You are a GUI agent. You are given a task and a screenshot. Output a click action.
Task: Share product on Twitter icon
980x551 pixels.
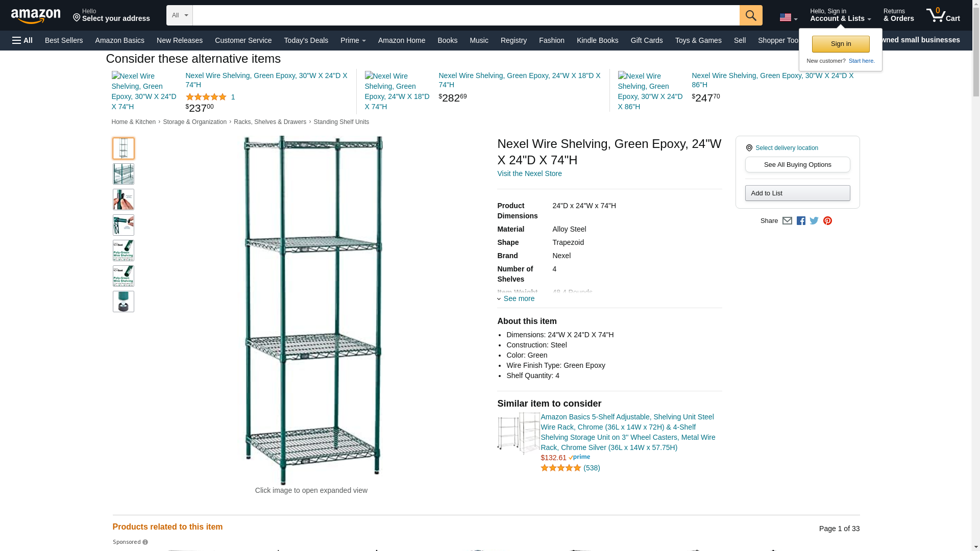(814, 221)
